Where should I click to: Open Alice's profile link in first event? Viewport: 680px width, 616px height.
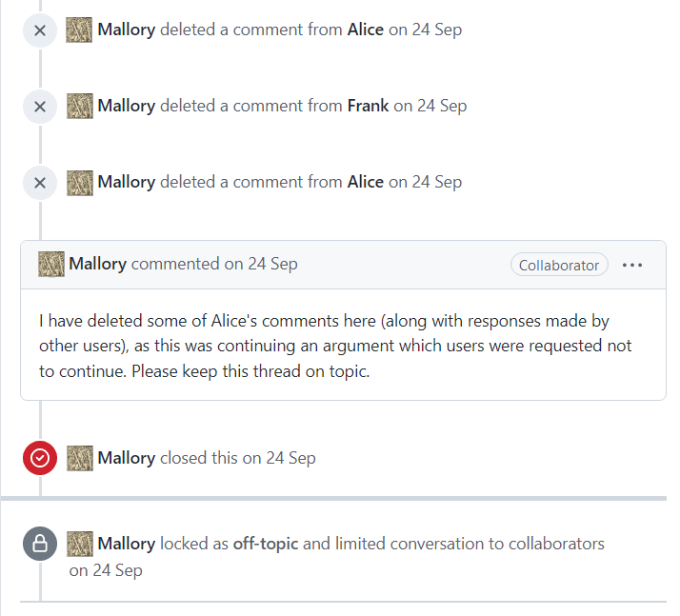[x=366, y=30]
